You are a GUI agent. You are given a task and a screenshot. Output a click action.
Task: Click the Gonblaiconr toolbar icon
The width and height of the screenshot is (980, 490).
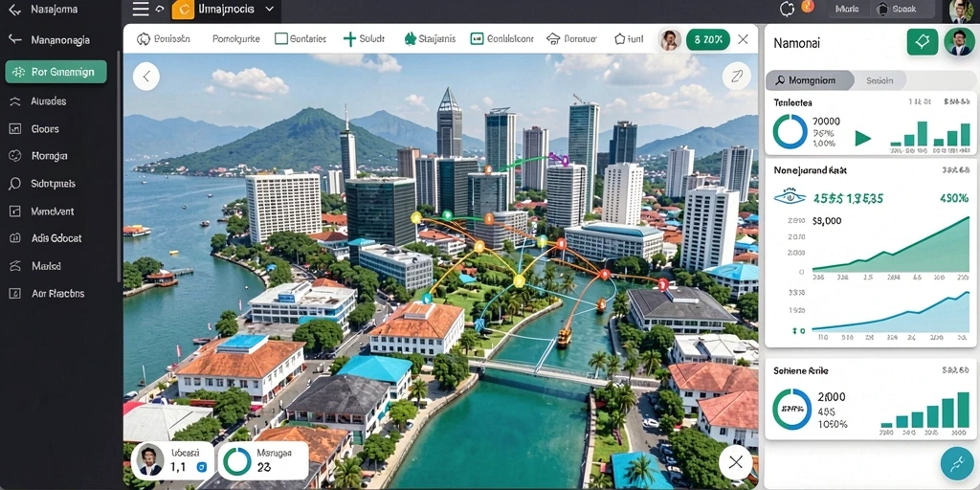coord(477,38)
